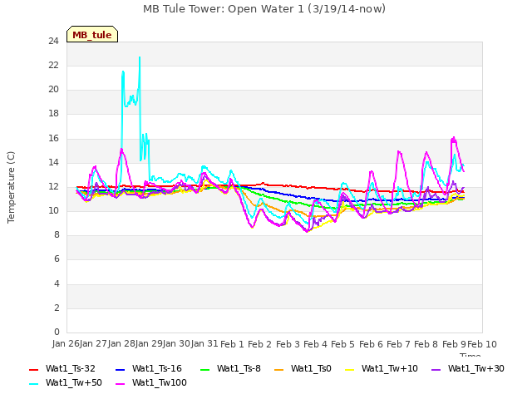The image size is (532, 399).
Task: Click the red Wat1_Ts-32 legend swatch
Action: point(34,370)
